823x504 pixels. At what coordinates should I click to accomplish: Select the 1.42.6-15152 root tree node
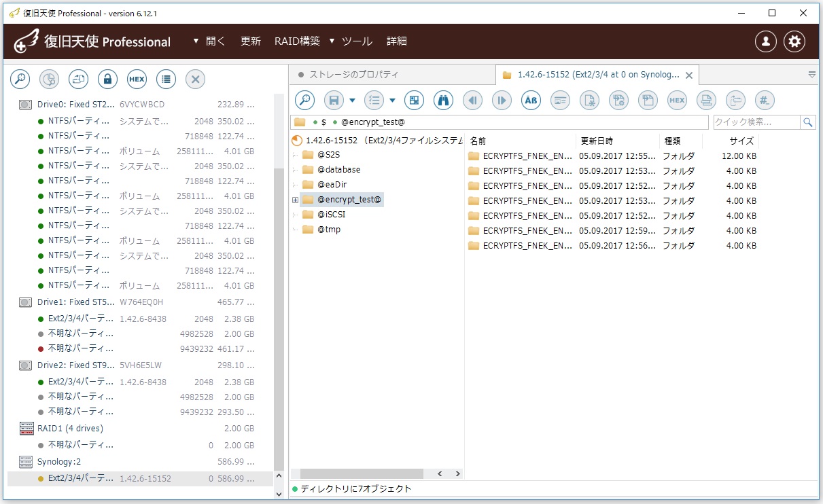pyautogui.click(x=377, y=141)
